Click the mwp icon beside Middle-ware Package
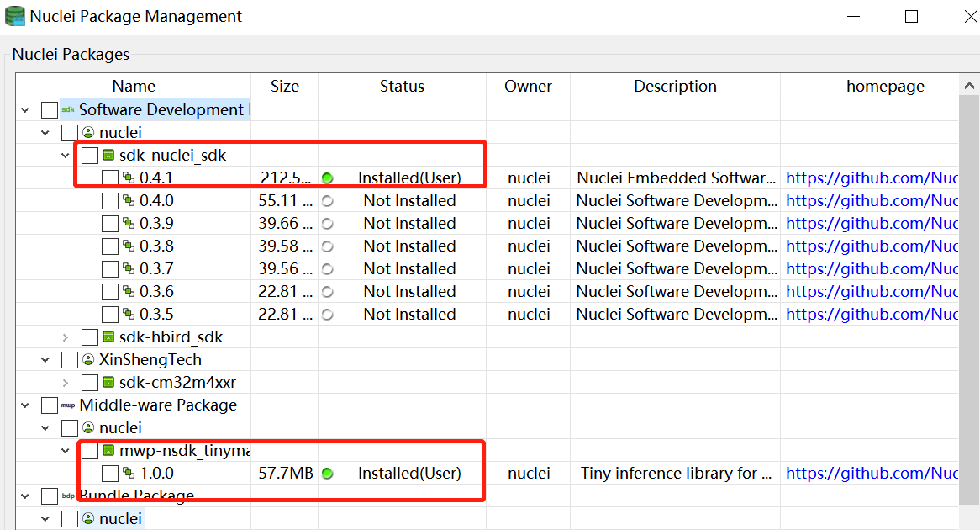The width and height of the screenshot is (980, 530). pyautogui.click(x=68, y=405)
